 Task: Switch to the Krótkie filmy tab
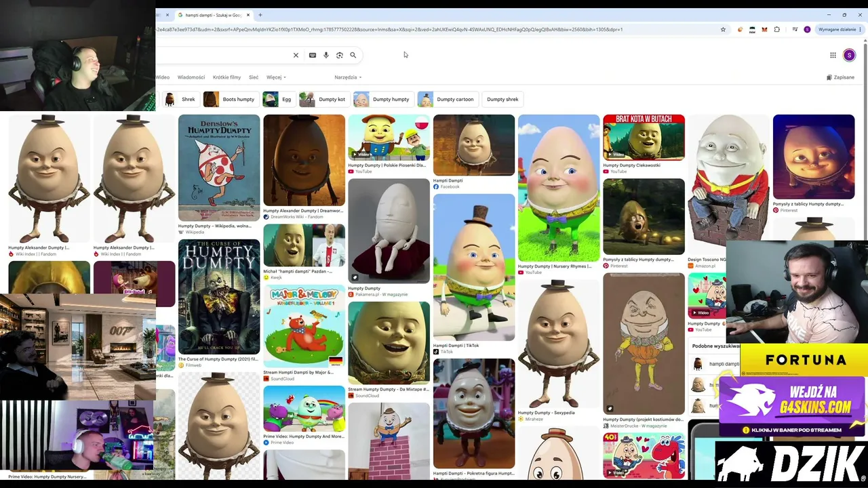point(226,77)
